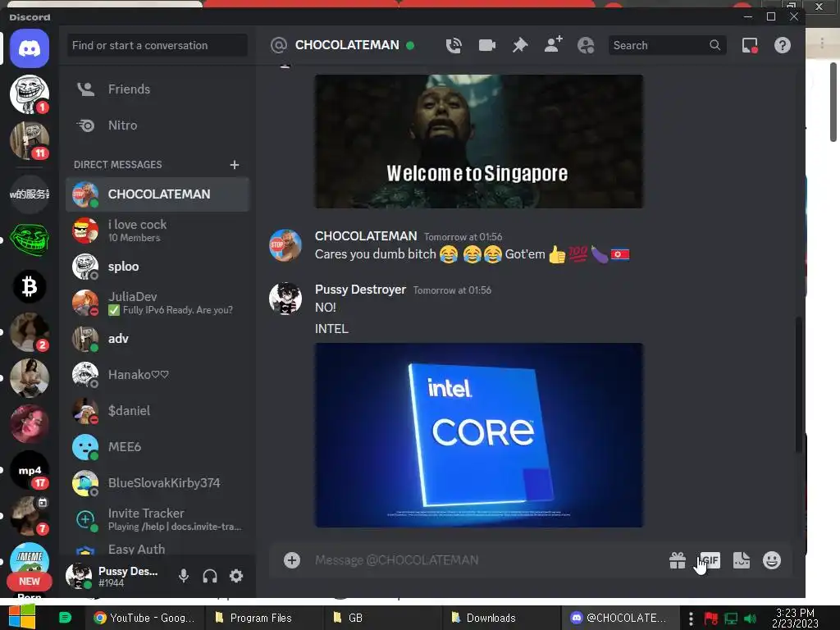The image size is (840, 630).
Task: Open the sticker picker
Action: [x=742, y=560]
